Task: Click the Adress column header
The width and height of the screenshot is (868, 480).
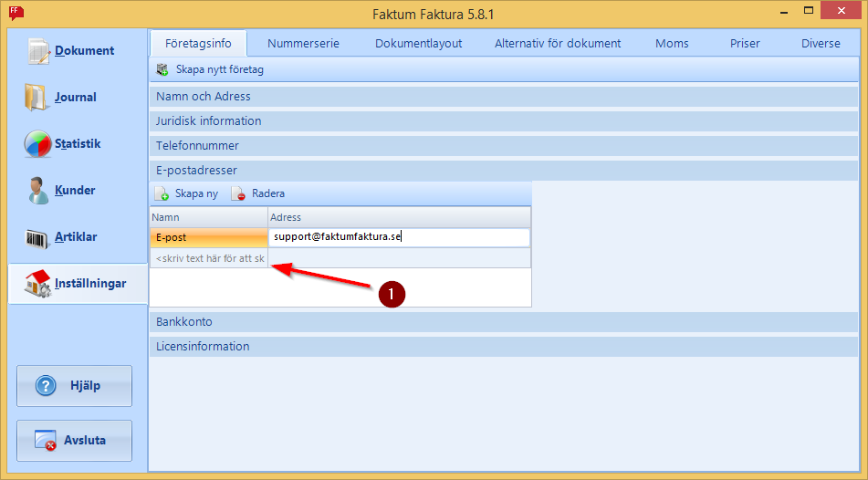Action: tap(399, 217)
